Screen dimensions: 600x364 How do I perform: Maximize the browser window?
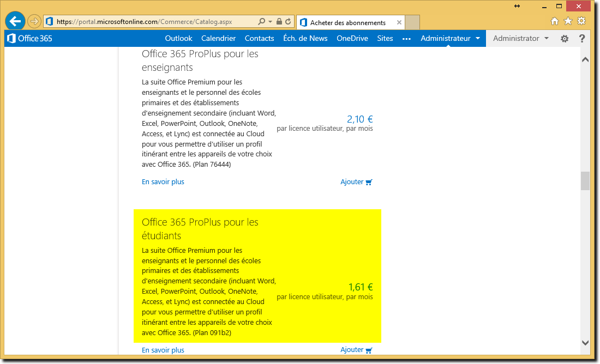tap(559, 7)
